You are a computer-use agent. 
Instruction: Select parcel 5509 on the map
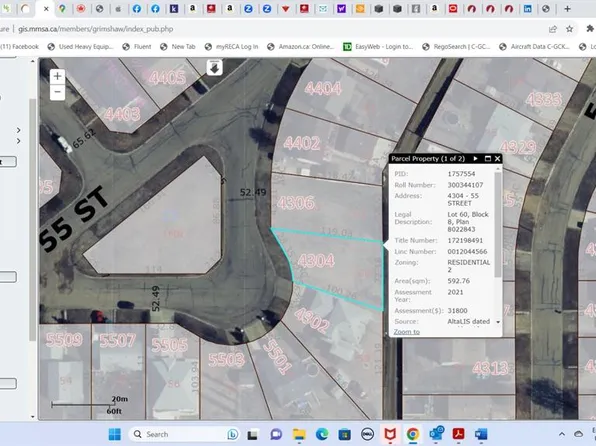click(x=64, y=339)
